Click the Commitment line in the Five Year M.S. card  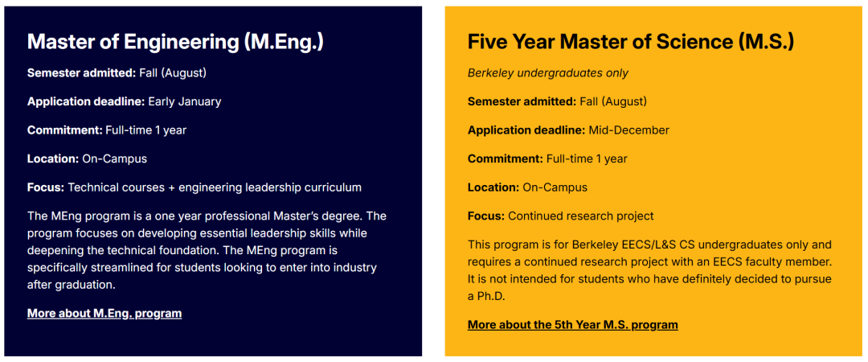[547, 159]
